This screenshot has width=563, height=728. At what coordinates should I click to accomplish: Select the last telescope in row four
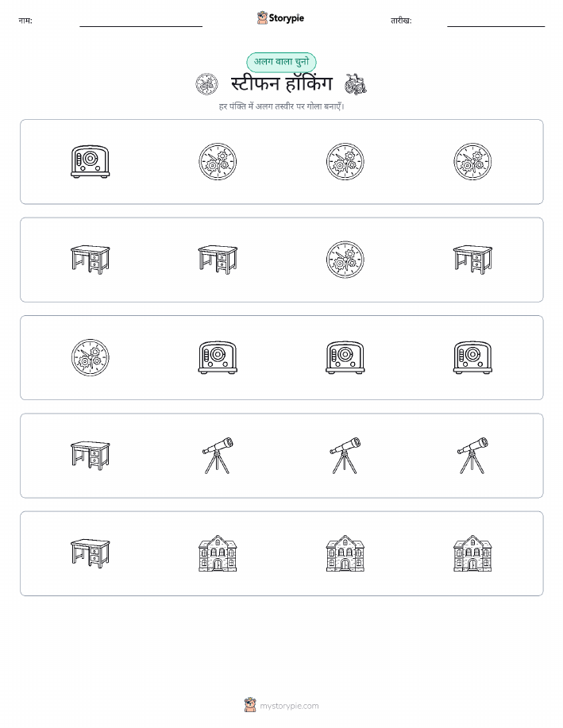coord(472,456)
